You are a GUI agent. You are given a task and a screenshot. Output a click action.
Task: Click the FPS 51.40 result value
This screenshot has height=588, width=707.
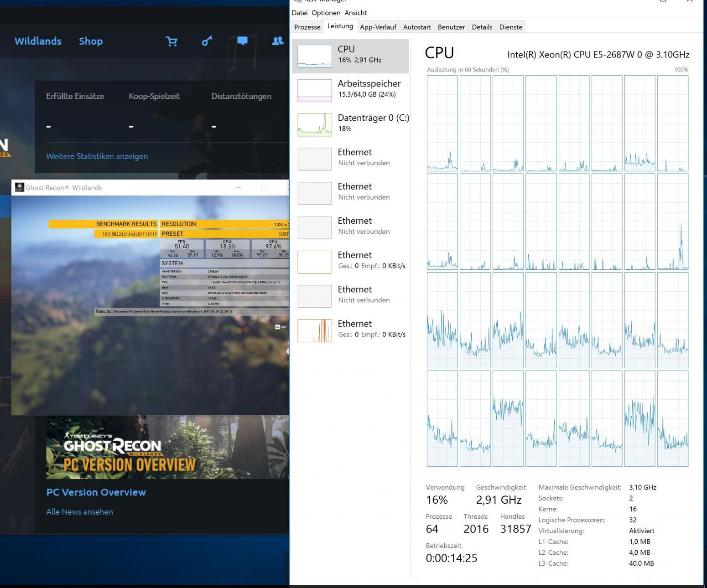182,246
